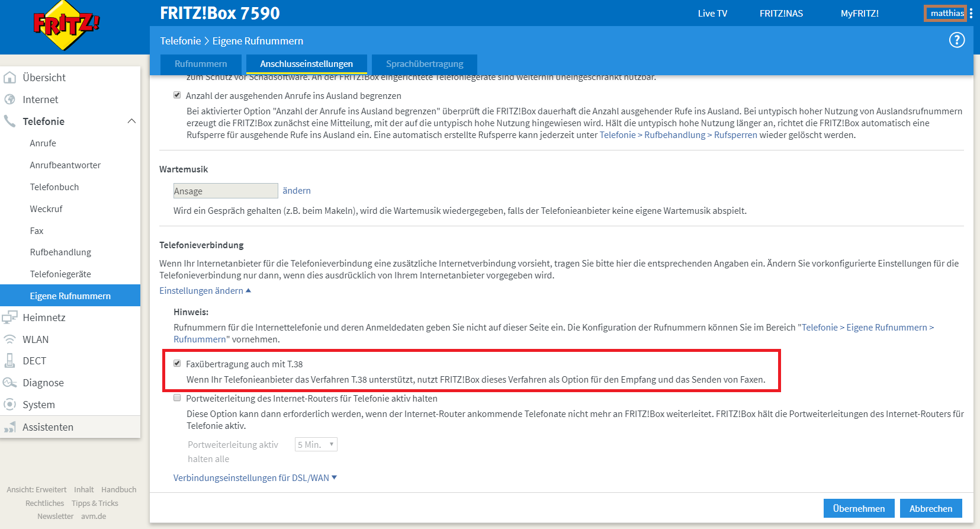The image size is (980, 529).
Task: Open the Rechtliches footer link
Action: (45, 504)
